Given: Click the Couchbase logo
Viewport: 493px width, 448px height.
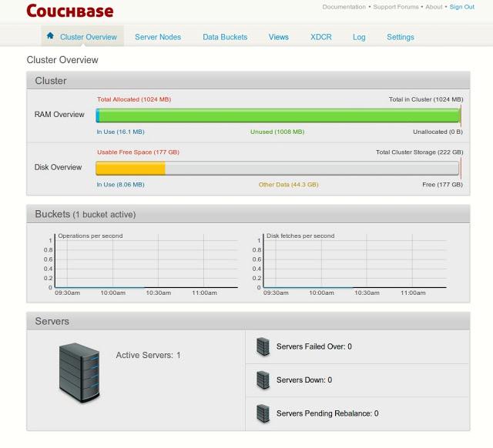Looking at the screenshot, I should [70, 11].
